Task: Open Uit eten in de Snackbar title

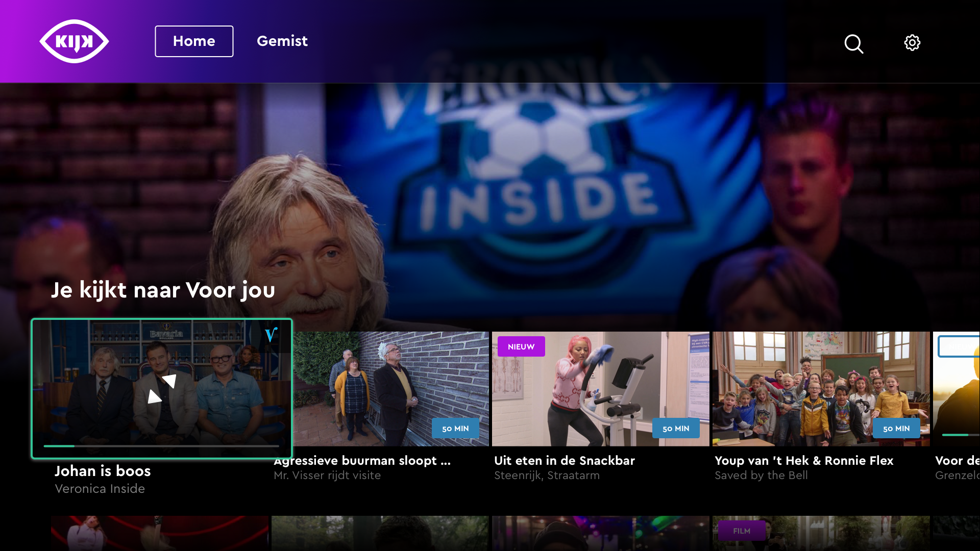Action: click(564, 461)
